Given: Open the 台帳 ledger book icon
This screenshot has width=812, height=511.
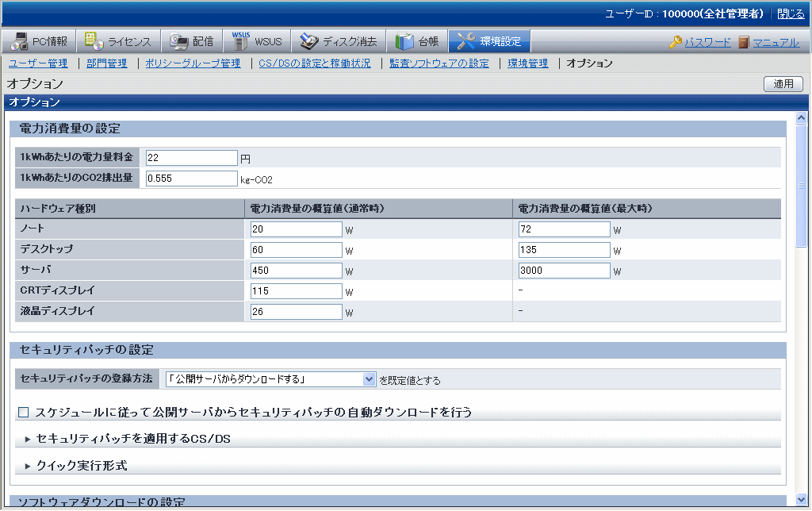Looking at the screenshot, I should tap(404, 41).
